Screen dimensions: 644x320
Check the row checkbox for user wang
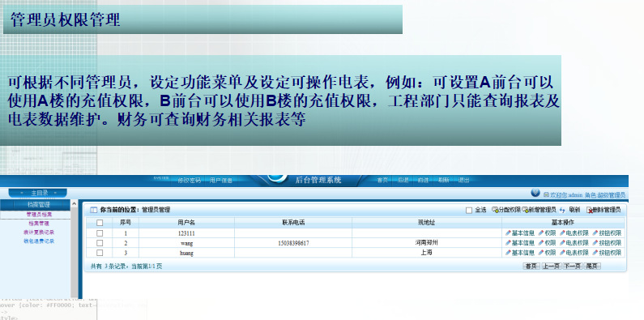point(100,243)
